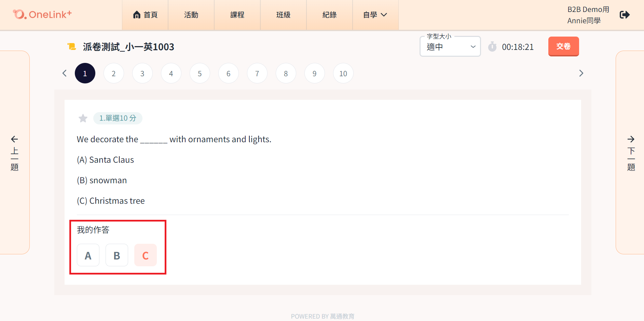Click the logout icon
The height and width of the screenshot is (321, 644).
click(x=625, y=15)
